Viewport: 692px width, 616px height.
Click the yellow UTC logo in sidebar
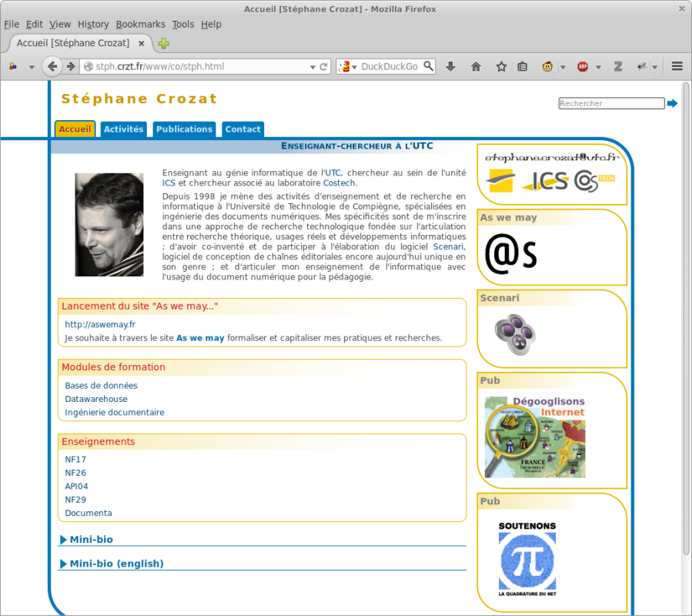pyautogui.click(x=501, y=181)
